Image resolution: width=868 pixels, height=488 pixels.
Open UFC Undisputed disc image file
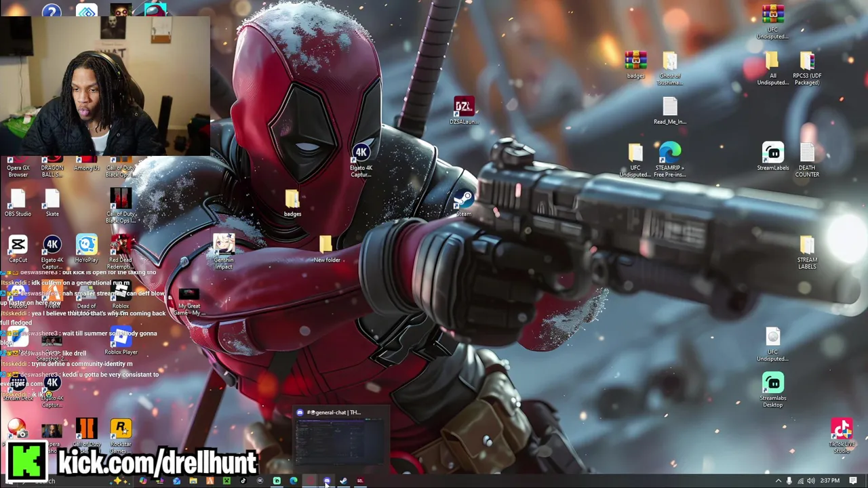(772, 344)
